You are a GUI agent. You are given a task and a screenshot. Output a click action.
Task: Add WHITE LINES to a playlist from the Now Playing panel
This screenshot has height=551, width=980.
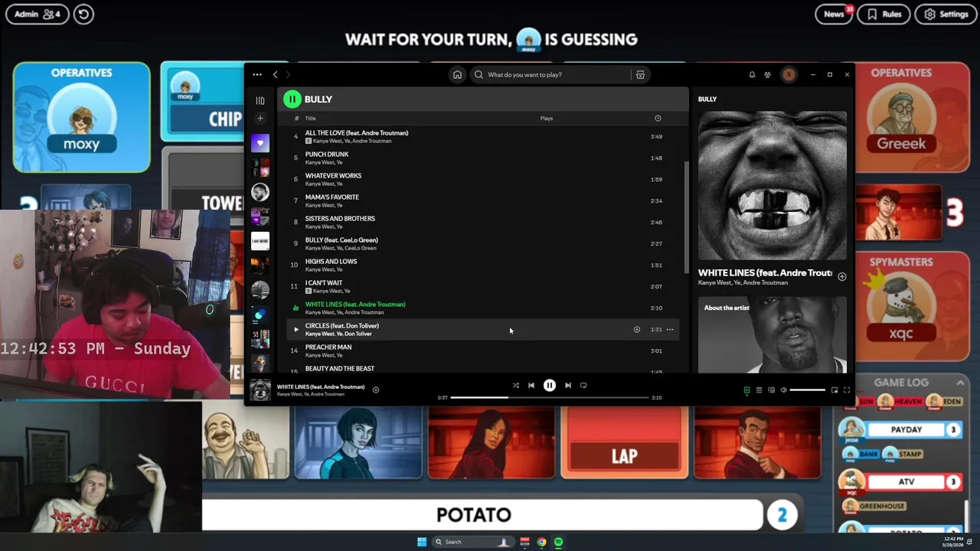[x=842, y=276]
